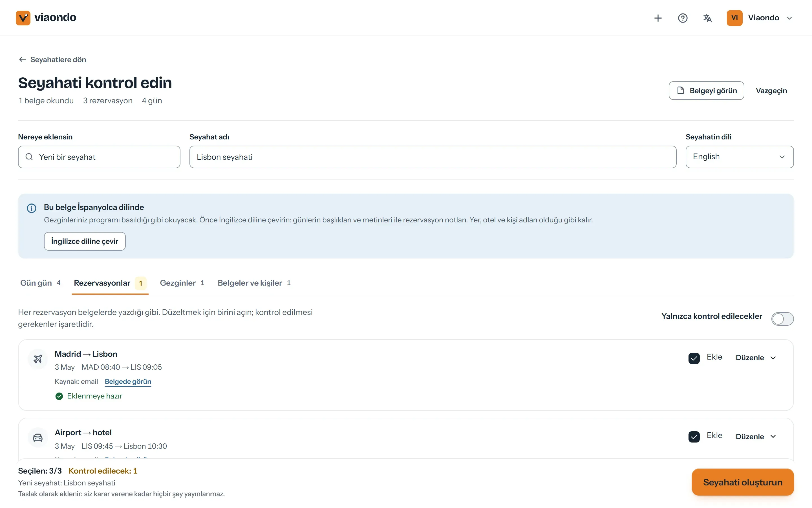This screenshot has height=508, width=812.
Task: Click the airplane icon for Madrid → Lisbon
Action: [38, 359]
